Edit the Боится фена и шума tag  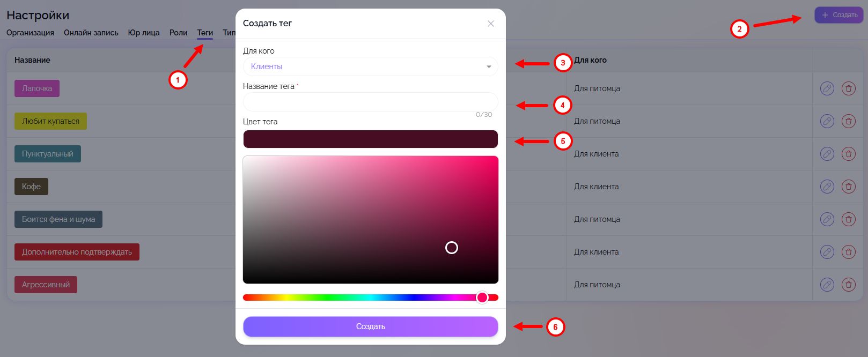coord(827,219)
